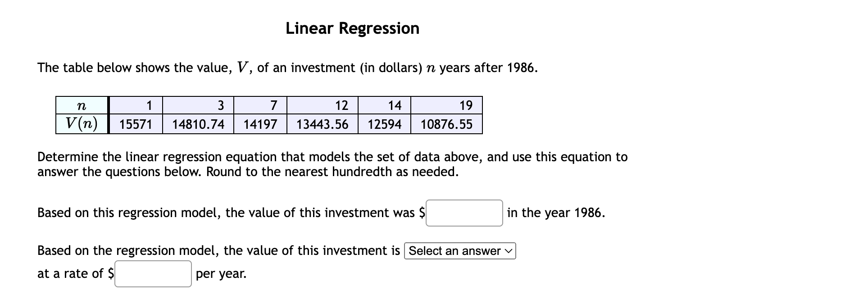The height and width of the screenshot is (304, 868).
Task: Click the Linear Regression page title
Action: (x=352, y=28)
